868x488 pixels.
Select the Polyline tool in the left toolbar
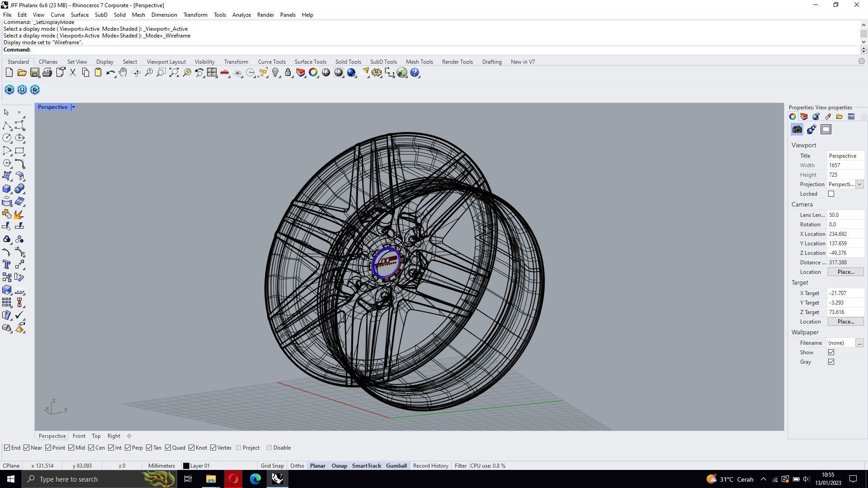click(7, 125)
